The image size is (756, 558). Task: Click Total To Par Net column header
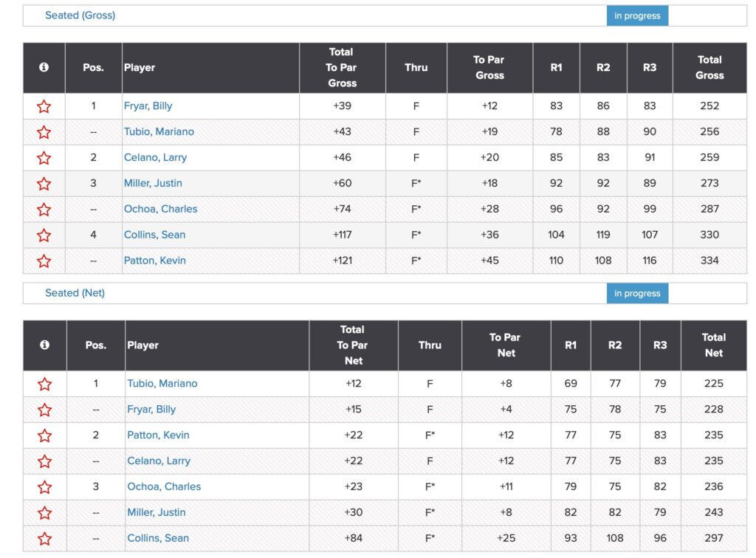click(353, 345)
